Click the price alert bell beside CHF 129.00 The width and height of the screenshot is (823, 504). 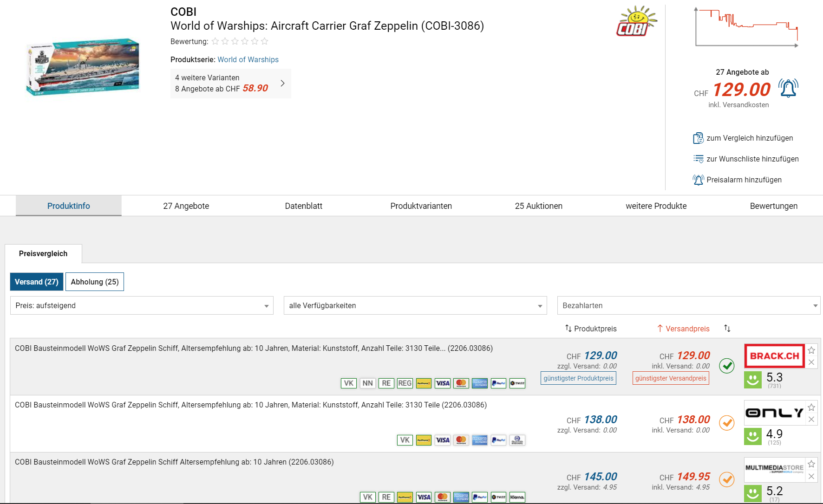point(788,88)
